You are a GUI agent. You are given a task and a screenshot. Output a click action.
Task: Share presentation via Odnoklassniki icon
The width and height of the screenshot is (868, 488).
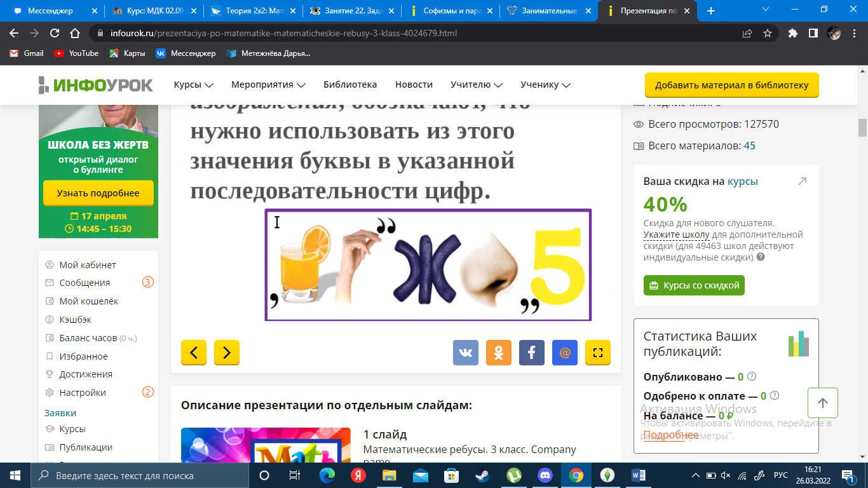click(x=499, y=353)
